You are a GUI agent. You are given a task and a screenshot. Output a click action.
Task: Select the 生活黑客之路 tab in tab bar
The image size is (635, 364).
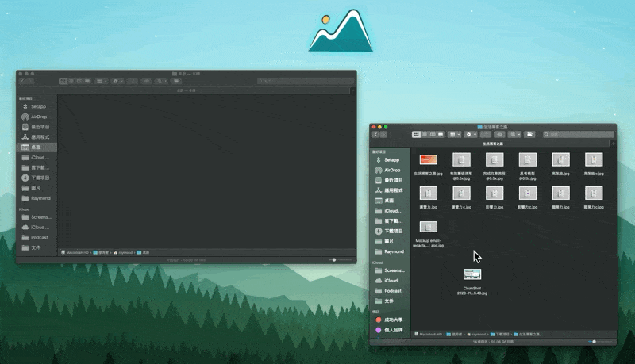pos(492,144)
